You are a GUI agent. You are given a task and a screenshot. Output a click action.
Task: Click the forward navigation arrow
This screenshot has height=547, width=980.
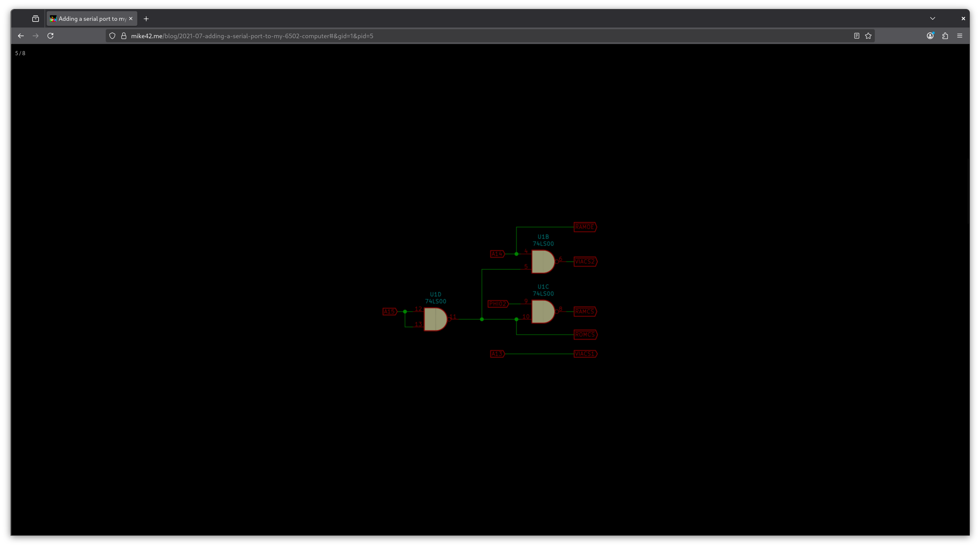[35, 36]
